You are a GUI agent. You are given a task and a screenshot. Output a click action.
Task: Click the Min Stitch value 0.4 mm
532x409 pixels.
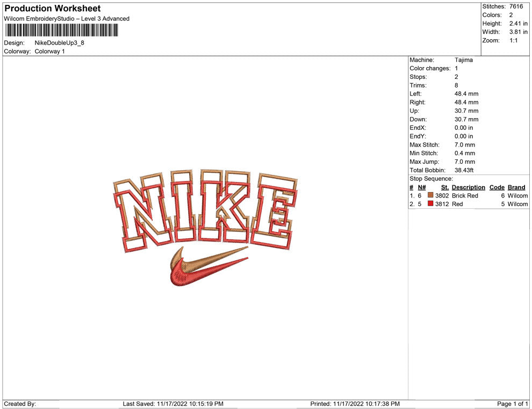pyautogui.click(x=465, y=153)
